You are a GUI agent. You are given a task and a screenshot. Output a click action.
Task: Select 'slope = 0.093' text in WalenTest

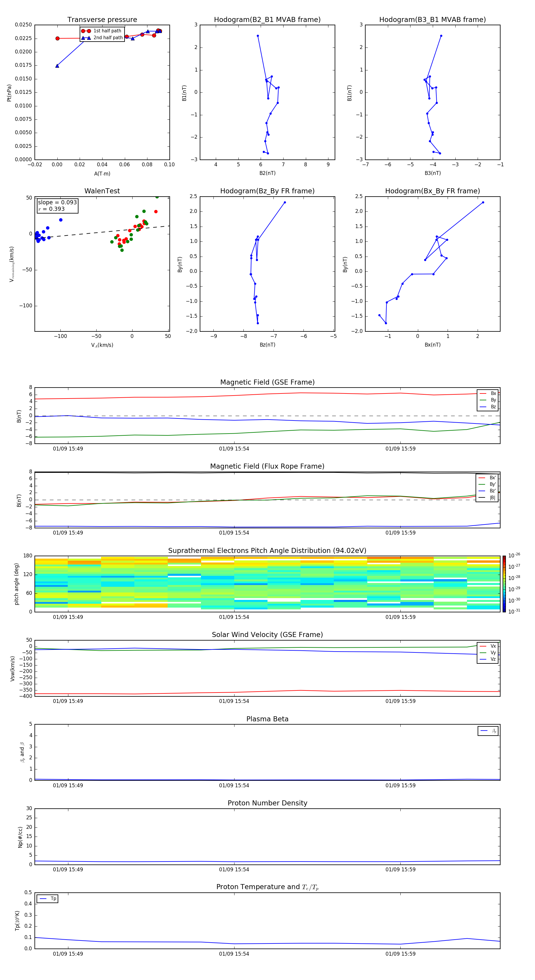point(57,203)
